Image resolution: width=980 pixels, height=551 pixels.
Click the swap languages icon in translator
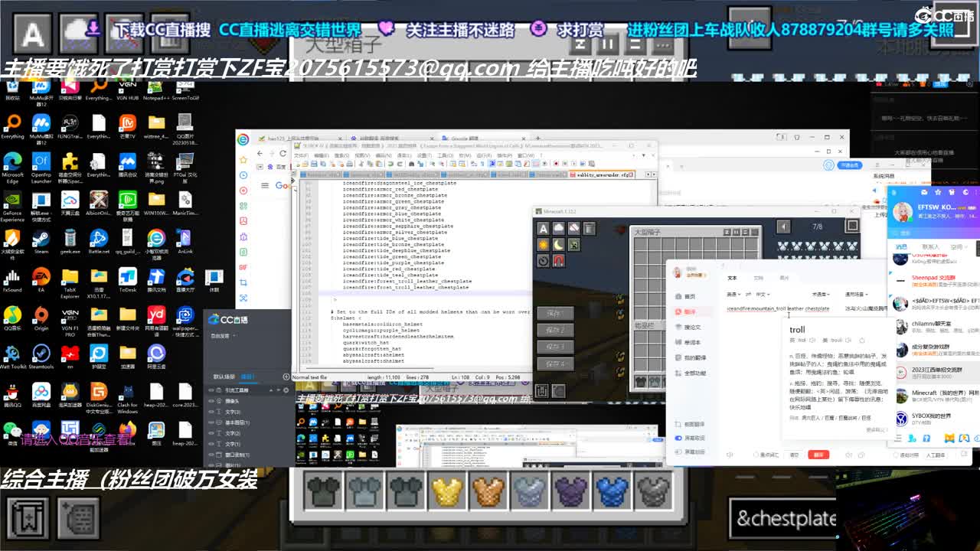click(750, 294)
